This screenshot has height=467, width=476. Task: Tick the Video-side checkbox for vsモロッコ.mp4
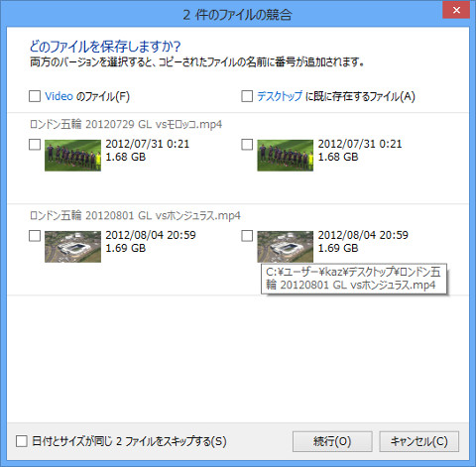click(35, 145)
